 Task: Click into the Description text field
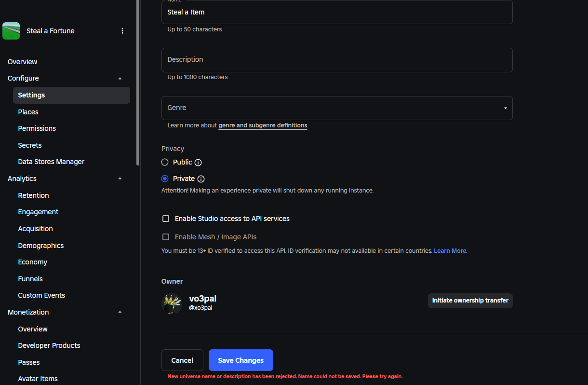(x=336, y=60)
